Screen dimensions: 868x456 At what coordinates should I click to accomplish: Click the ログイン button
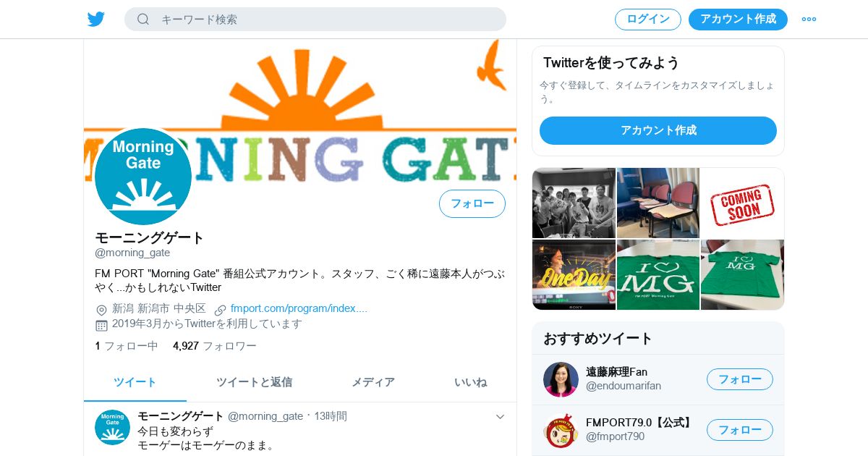pos(648,20)
